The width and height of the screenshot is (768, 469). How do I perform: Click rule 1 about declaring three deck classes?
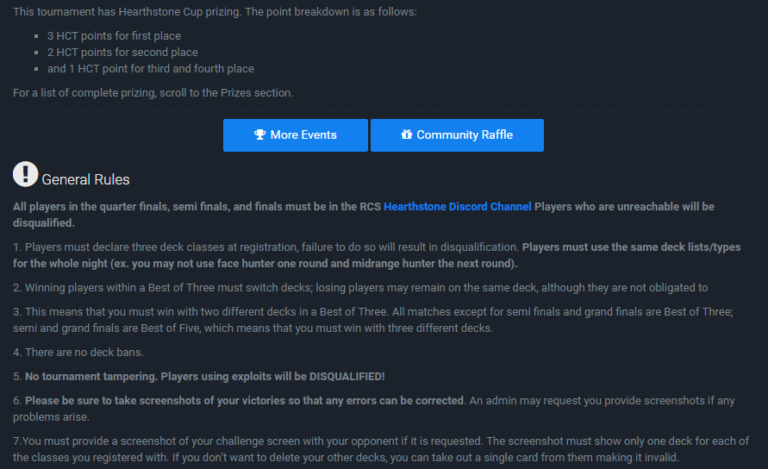377,255
